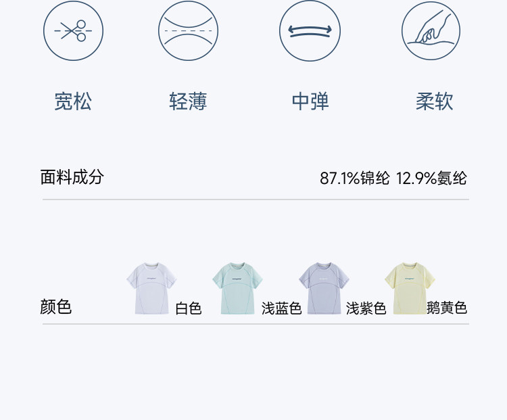
Task: Click the 12.9%氨纶 composition text
Action: point(431,179)
